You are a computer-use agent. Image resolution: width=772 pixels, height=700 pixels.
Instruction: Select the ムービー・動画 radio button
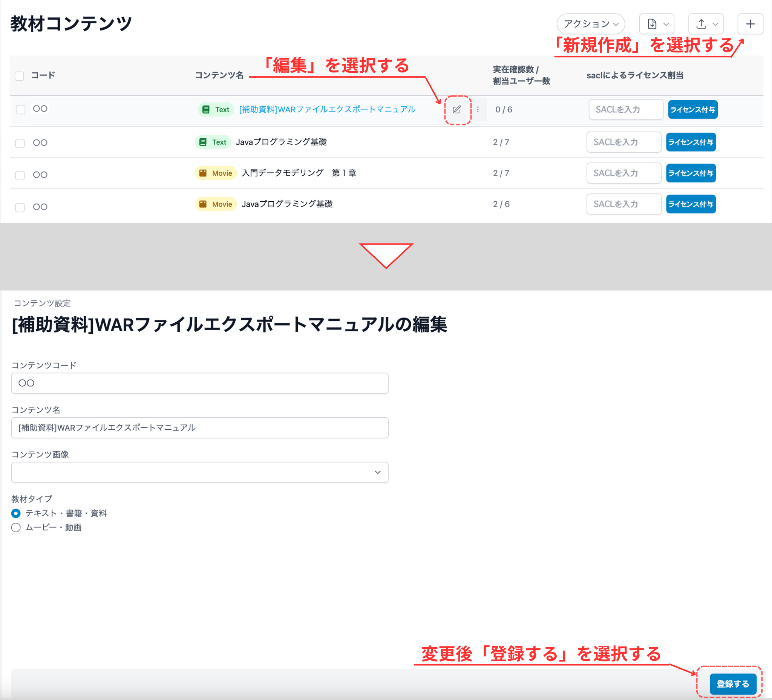[16, 527]
